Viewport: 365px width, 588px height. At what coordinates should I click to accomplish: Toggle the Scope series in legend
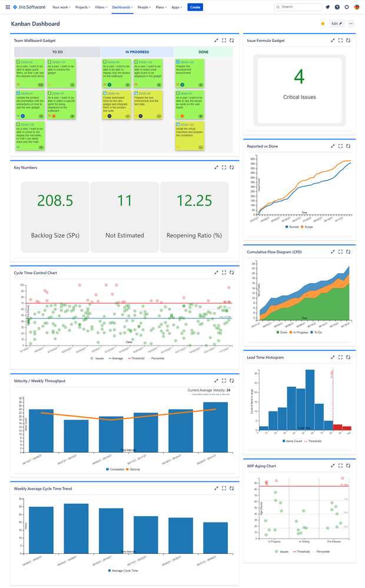pos(307,227)
